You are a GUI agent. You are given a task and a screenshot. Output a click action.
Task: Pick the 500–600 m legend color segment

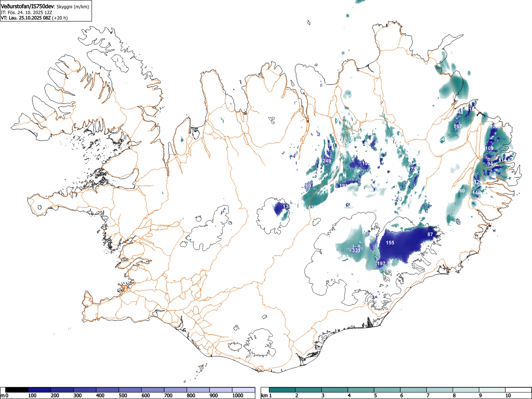coord(130,390)
